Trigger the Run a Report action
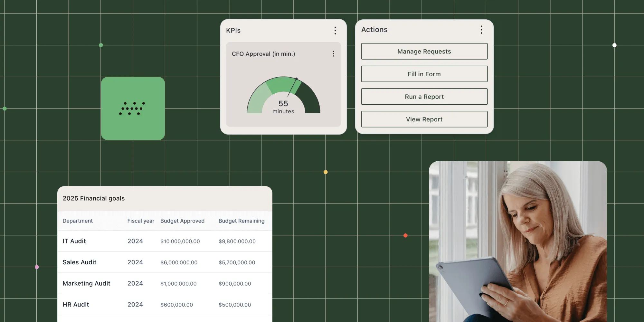The image size is (644, 322). pyautogui.click(x=424, y=96)
